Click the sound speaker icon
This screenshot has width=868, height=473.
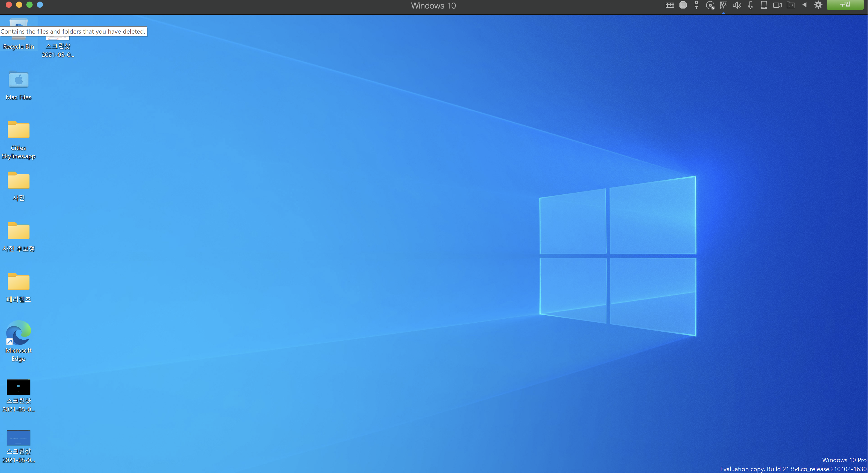tap(737, 5)
